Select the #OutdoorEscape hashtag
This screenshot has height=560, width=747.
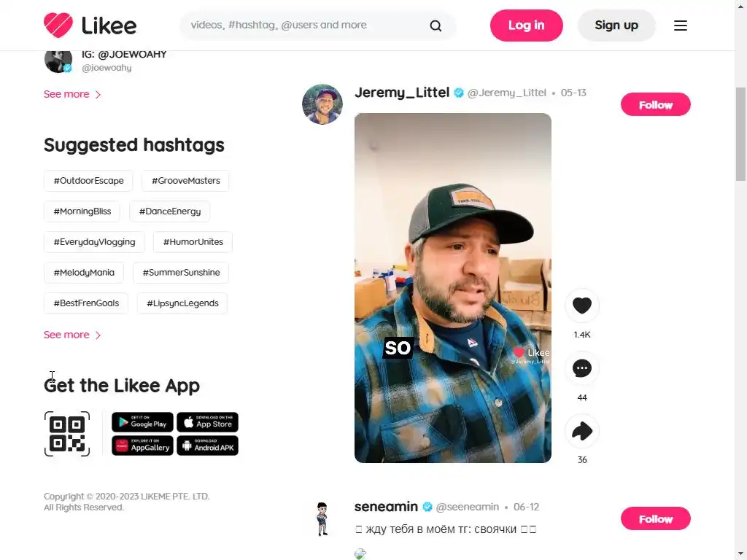point(88,181)
